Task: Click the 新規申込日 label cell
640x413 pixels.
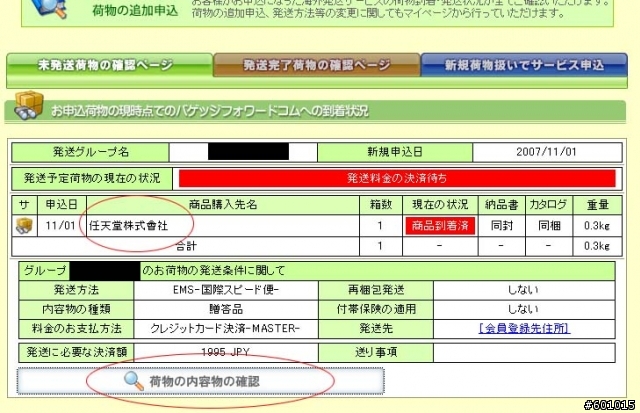Action: tap(395, 152)
